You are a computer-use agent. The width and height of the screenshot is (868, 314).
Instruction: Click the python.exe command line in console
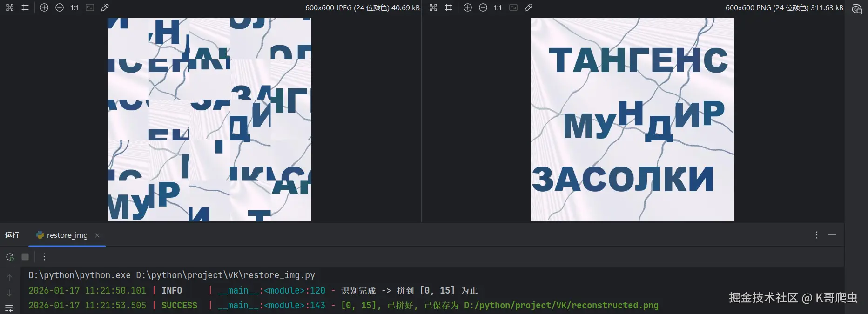172,275
